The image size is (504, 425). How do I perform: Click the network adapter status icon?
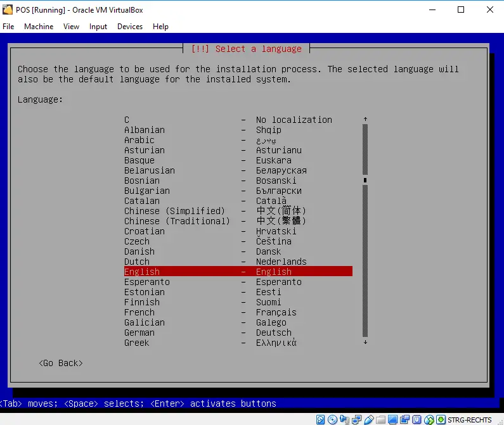pos(356,419)
